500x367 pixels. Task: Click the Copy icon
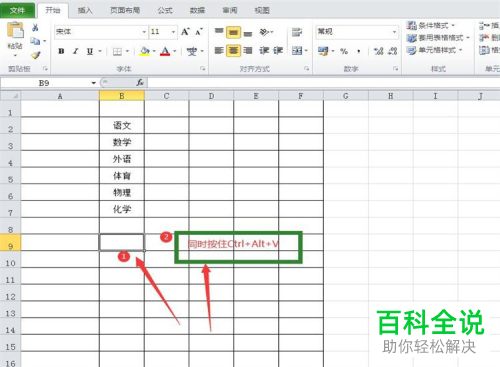pos(35,41)
